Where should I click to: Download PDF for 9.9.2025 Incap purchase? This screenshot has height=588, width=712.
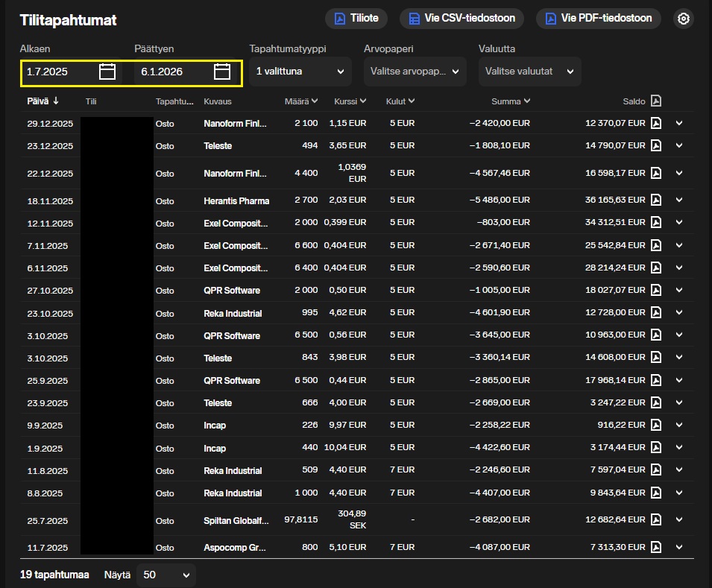[656, 425]
